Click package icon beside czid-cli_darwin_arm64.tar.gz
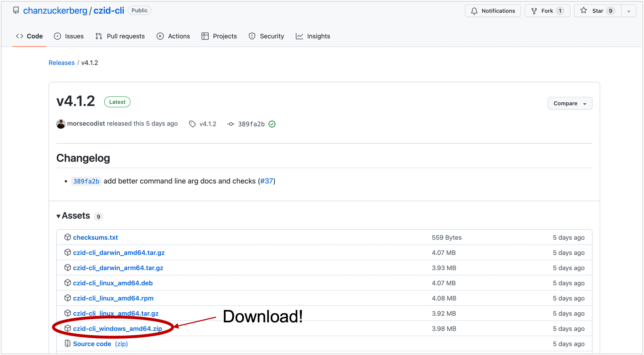This screenshot has width=644, height=355. coord(68,268)
